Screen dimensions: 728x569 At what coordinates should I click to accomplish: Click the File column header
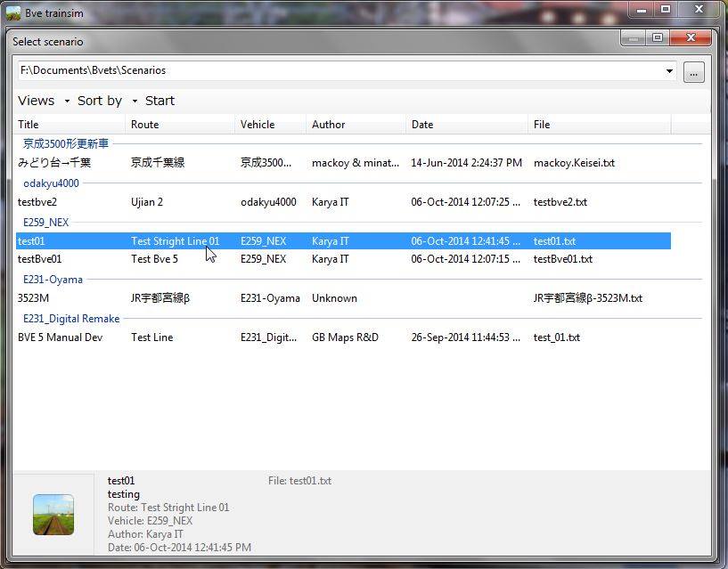click(x=600, y=125)
